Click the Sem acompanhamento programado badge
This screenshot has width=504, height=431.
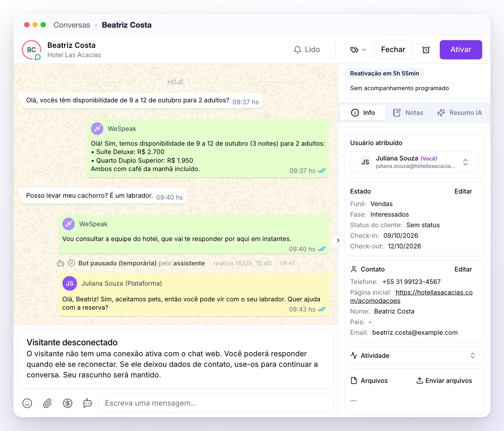tap(399, 88)
